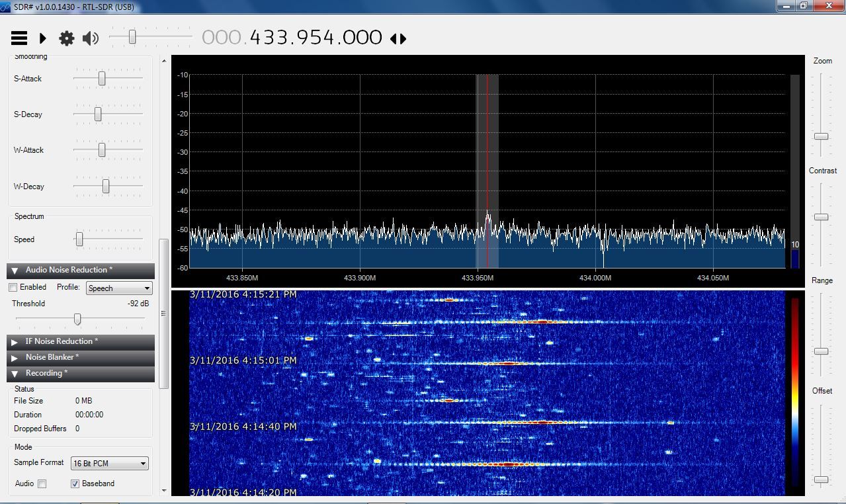846x504 pixels.
Task: Enable the Audio recording checkbox
Action: (x=42, y=483)
